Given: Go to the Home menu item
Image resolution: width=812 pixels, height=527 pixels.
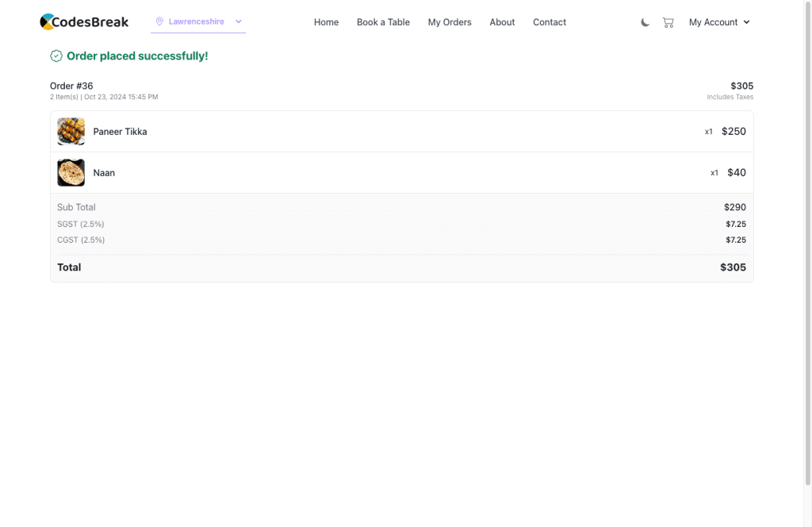Looking at the screenshot, I should pos(326,22).
